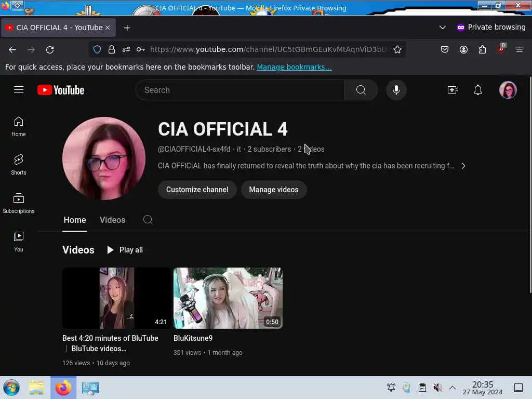Click the page vertical scrollbar

(530, 185)
